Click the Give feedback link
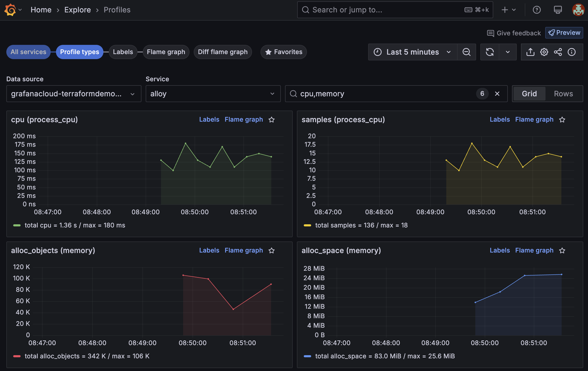 pos(514,33)
